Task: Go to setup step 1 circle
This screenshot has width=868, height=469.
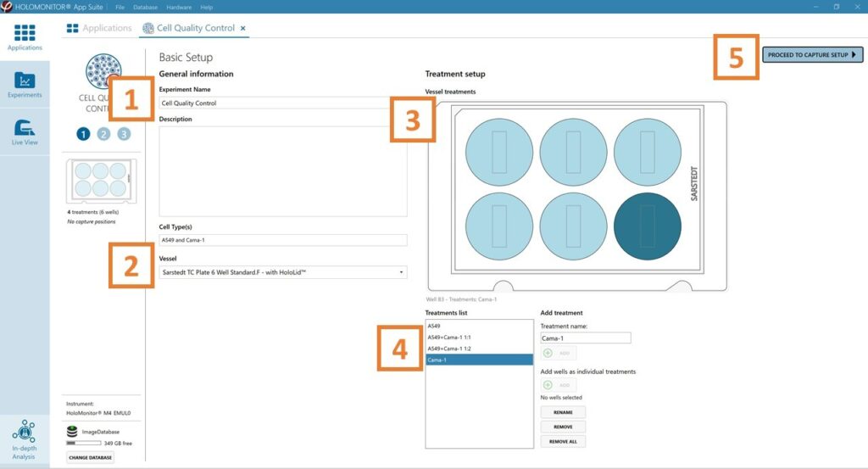Action: coord(83,134)
